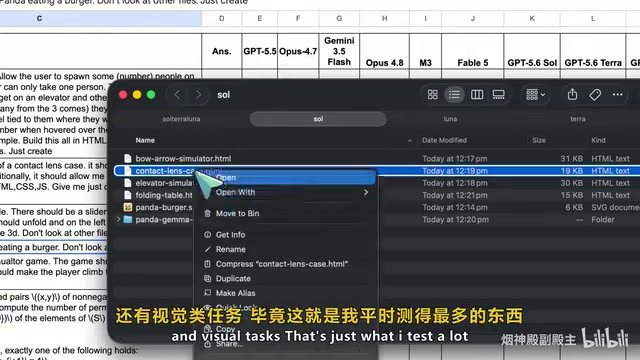Select spreadsheet column D header
640x360 pixels.
point(222,18)
